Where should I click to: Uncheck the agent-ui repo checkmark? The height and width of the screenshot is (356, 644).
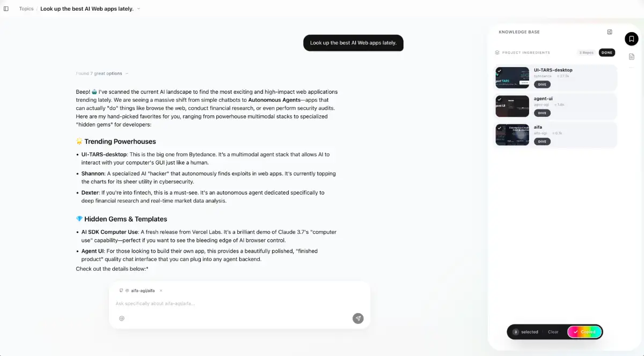point(499,99)
